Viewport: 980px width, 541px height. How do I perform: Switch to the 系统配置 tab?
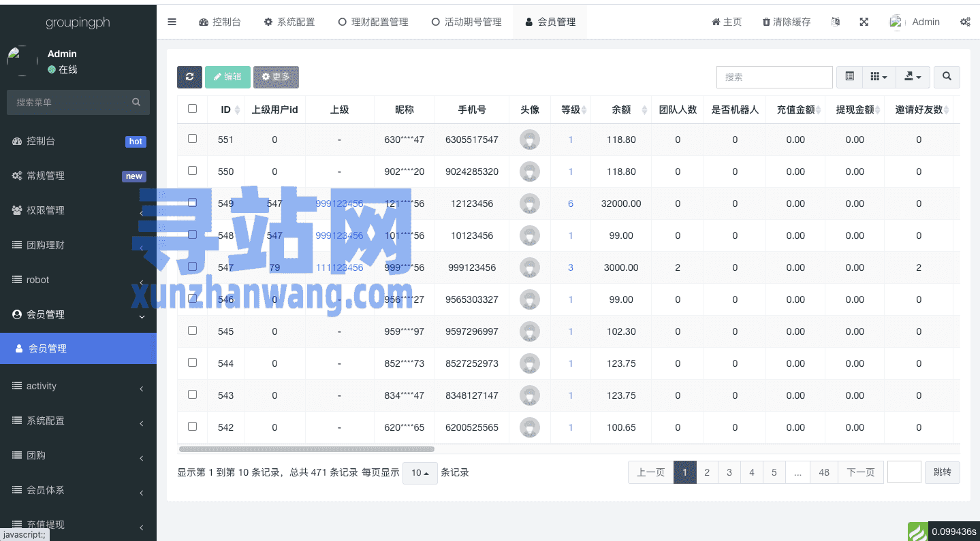[289, 22]
